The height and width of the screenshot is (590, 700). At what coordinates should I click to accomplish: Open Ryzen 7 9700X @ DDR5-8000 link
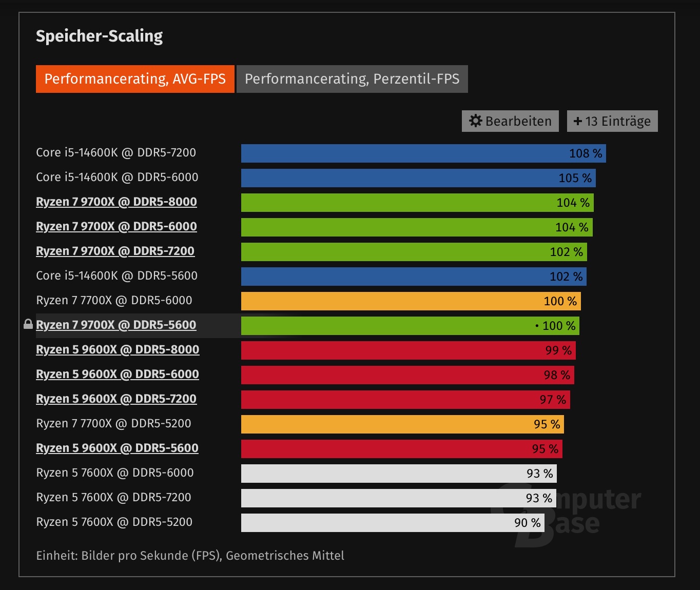116,202
